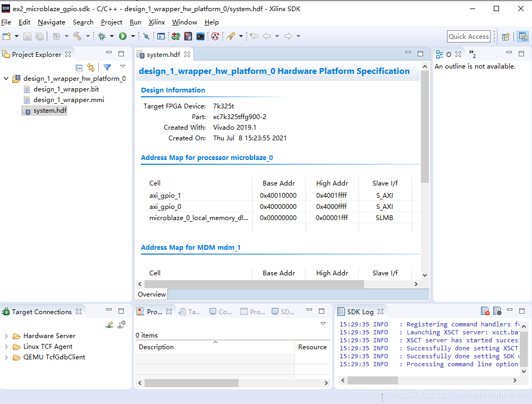
Task: Click the second Target Connections toolbar icon
Action: point(122,325)
